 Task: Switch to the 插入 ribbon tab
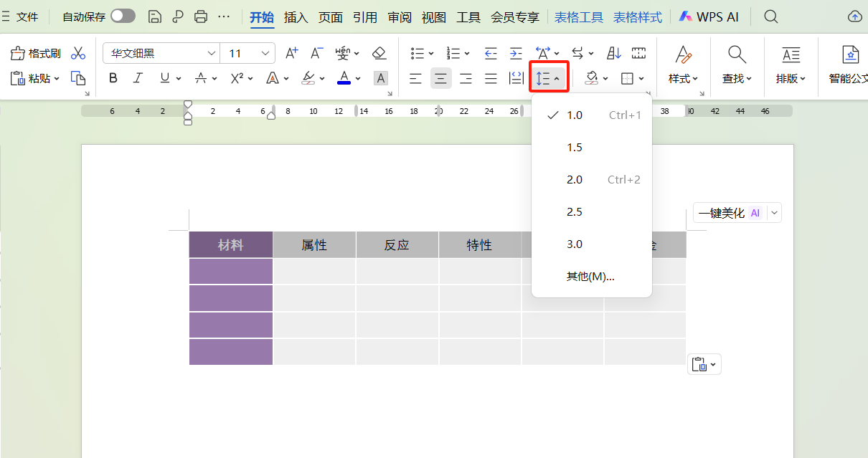click(x=296, y=17)
